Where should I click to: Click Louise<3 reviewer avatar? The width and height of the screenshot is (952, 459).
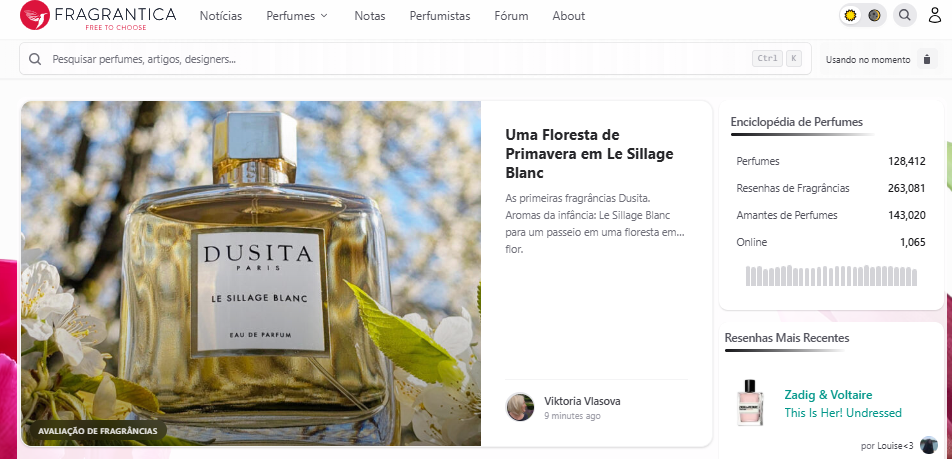point(929,445)
